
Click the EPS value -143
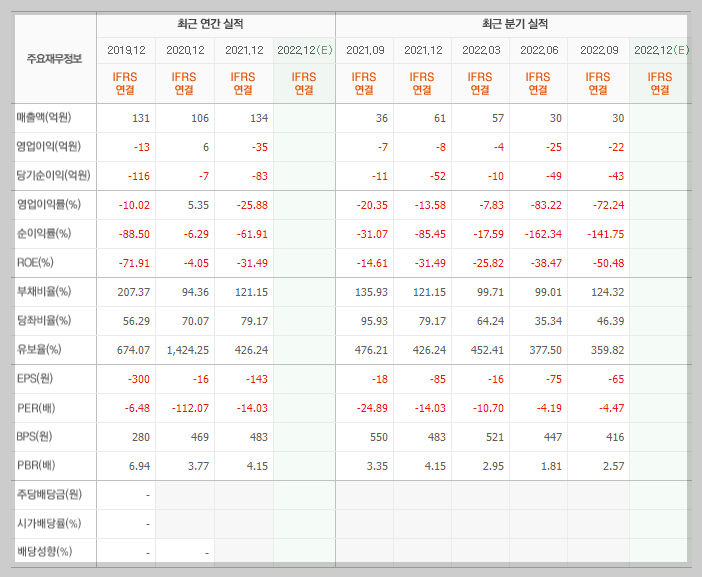[x=257, y=379]
